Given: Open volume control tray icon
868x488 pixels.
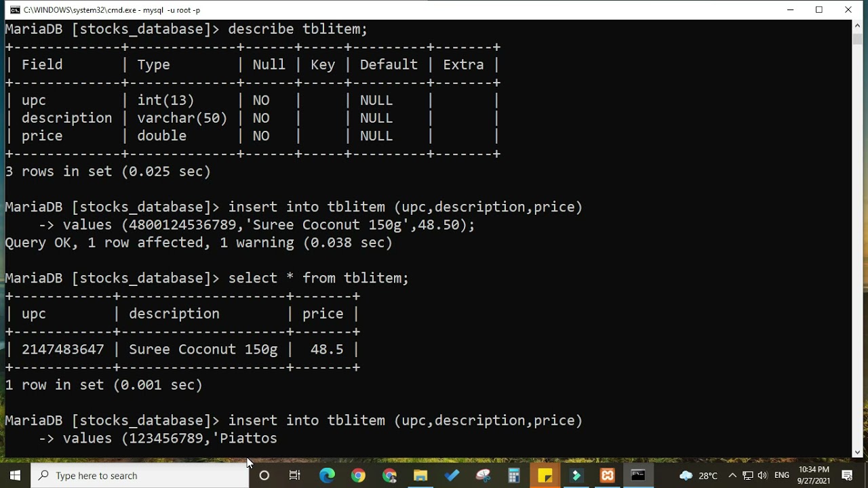Looking at the screenshot, I should tap(762, 475).
